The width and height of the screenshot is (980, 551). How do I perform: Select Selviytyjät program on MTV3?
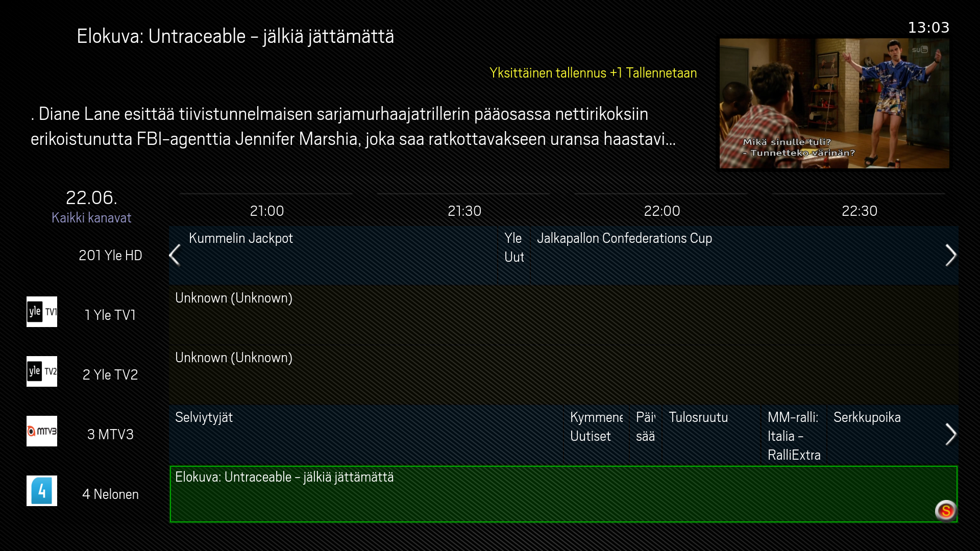click(x=366, y=434)
